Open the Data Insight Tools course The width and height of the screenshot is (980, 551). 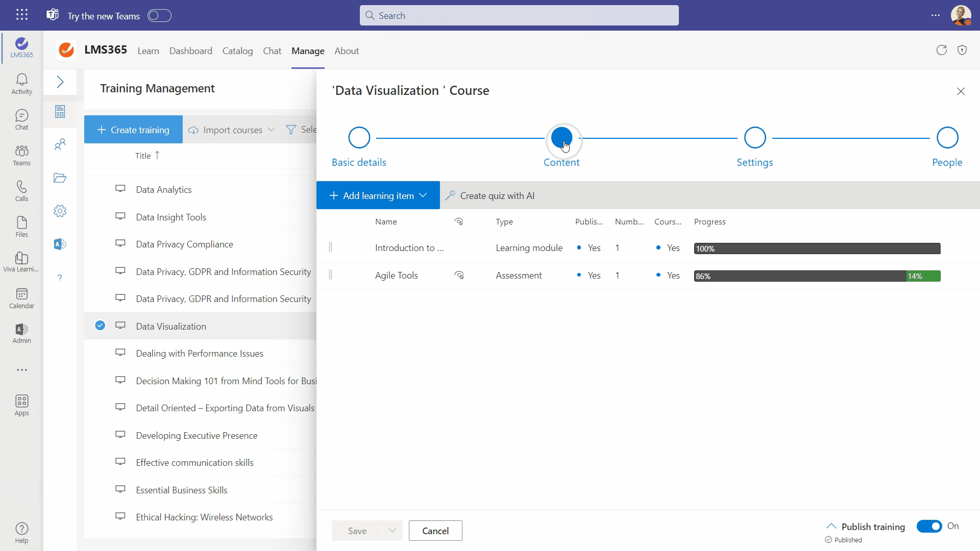171,217
